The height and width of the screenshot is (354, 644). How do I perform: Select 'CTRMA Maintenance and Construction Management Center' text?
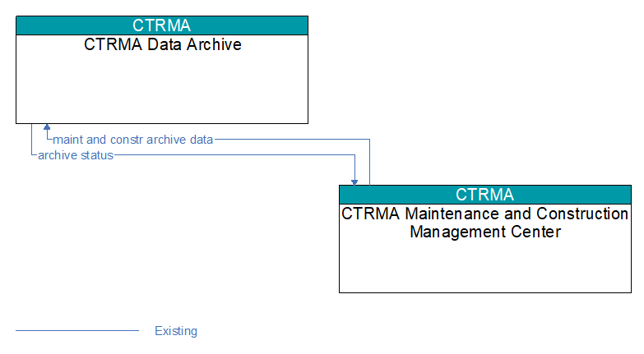pyautogui.click(x=485, y=223)
